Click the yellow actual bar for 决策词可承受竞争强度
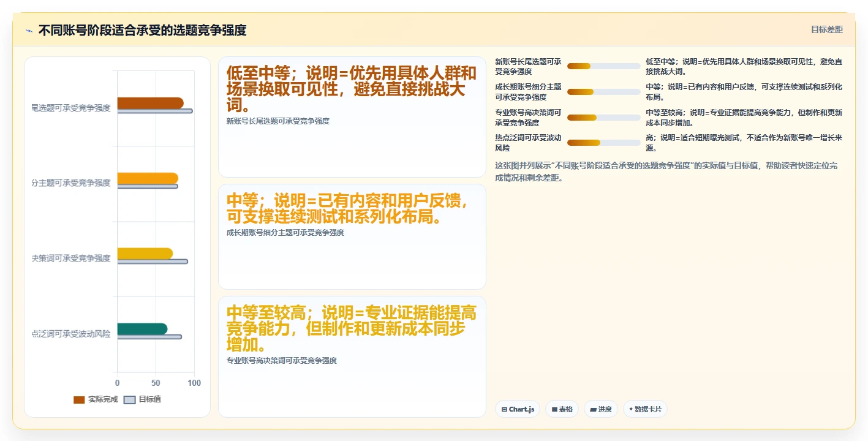The image size is (868, 441). (x=145, y=254)
